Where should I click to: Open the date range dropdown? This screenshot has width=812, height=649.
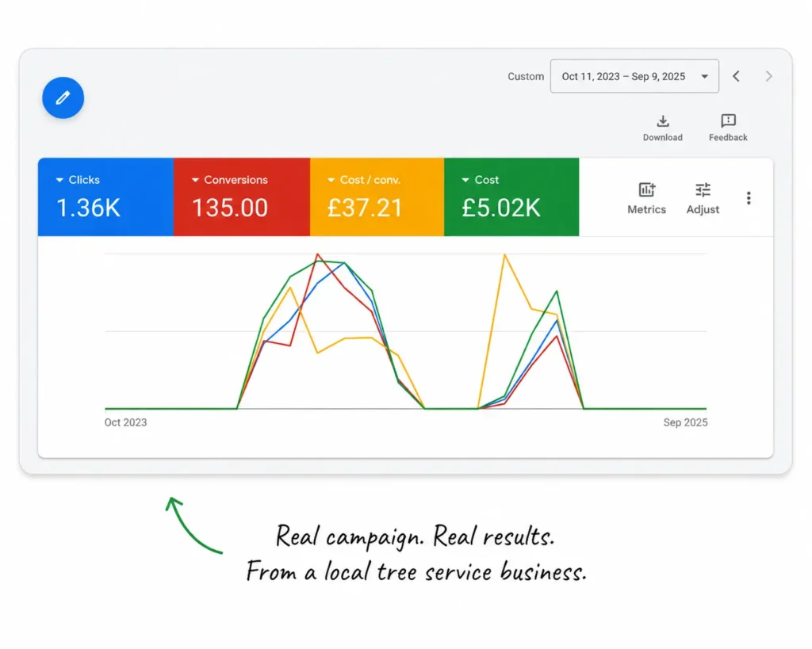634,76
